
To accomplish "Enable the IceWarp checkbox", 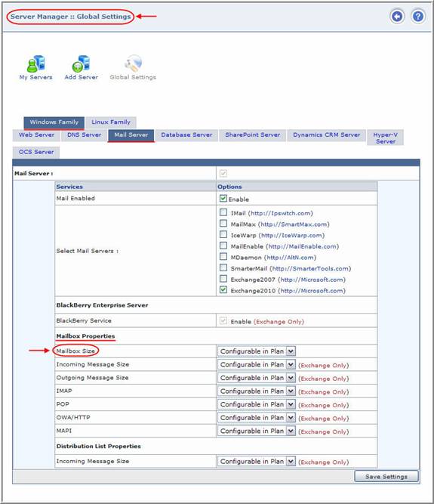I will point(223,235).
